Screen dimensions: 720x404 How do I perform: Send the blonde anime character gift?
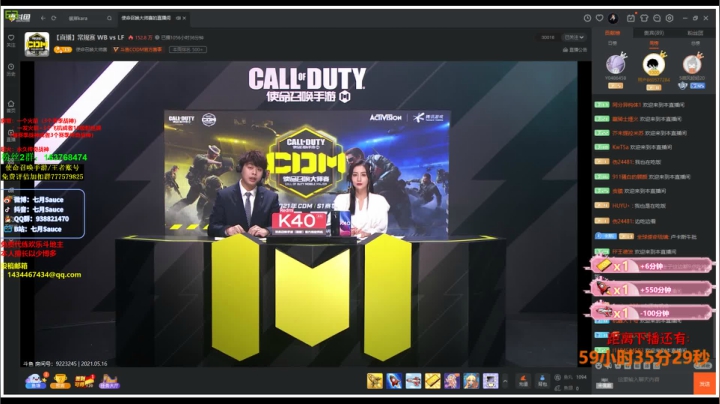pos(471,381)
